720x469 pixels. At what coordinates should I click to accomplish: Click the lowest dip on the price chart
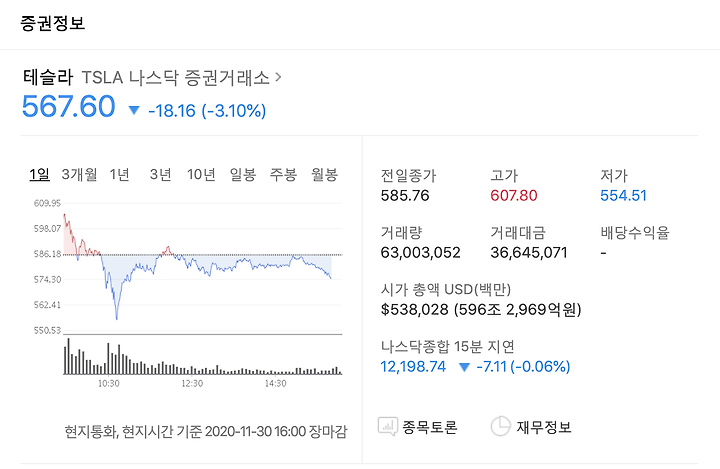117,317
